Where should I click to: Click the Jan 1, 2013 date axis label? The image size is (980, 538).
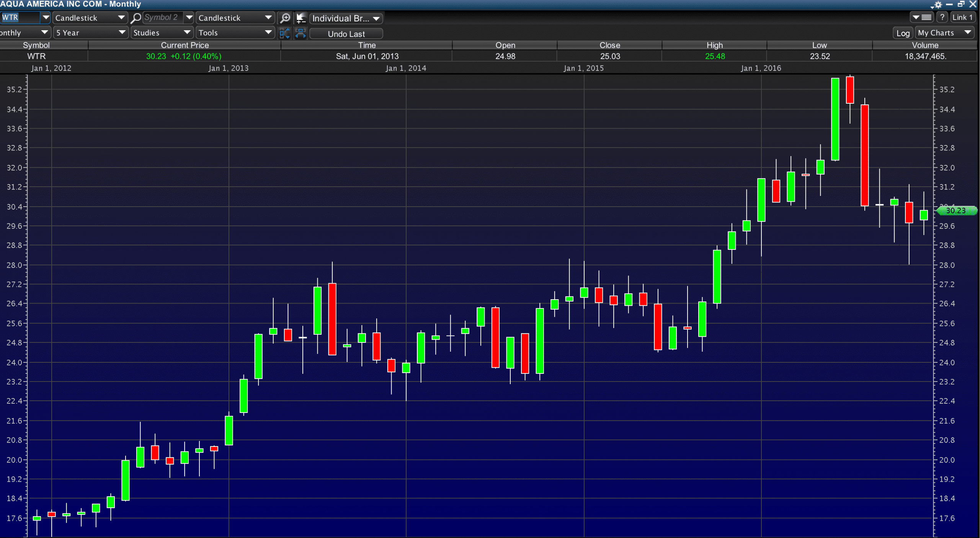click(229, 68)
